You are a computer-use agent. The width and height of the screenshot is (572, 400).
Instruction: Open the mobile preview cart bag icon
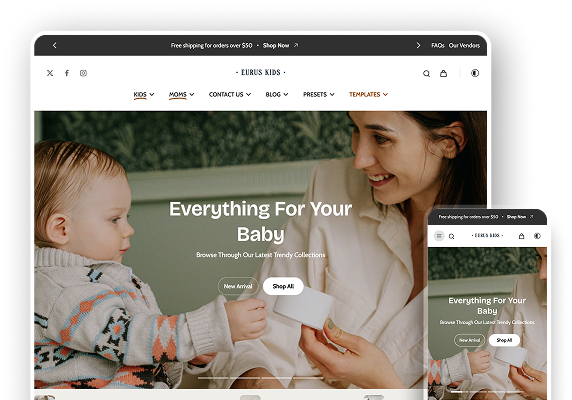tap(521, 236)
